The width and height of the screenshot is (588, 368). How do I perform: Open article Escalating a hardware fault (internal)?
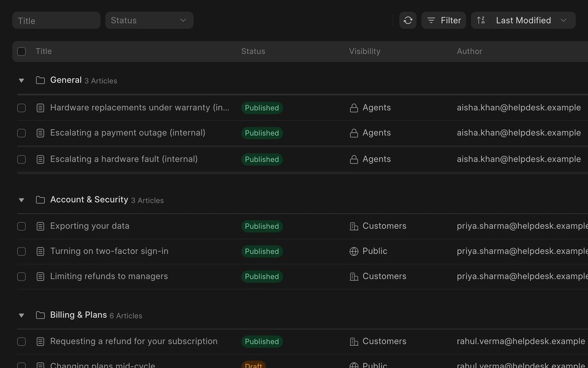[x=124, y=159]
